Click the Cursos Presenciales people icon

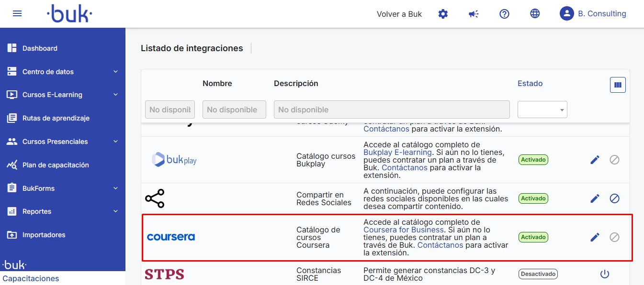coord(12,142)
